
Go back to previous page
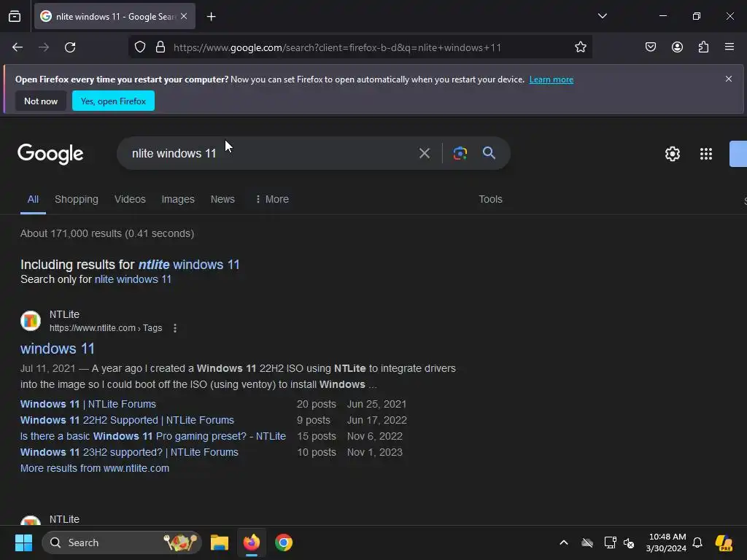click(18, 47)
